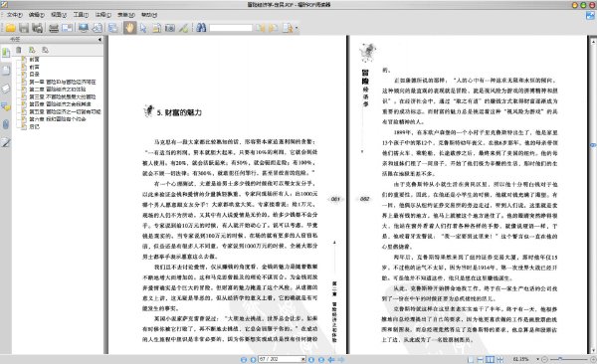Switch to Attachments paperclip sidebar tab
597x364 pixels.
tap(6, 124)
